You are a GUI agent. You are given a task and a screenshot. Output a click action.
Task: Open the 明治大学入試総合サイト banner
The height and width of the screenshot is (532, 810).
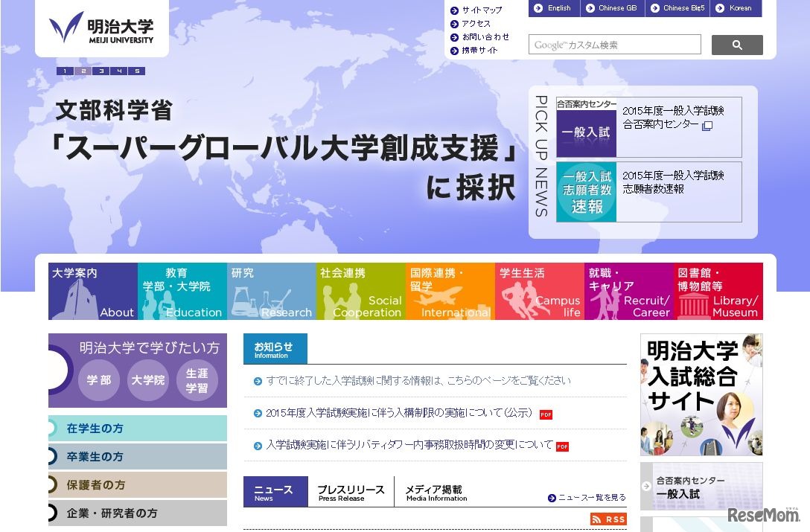701,394
